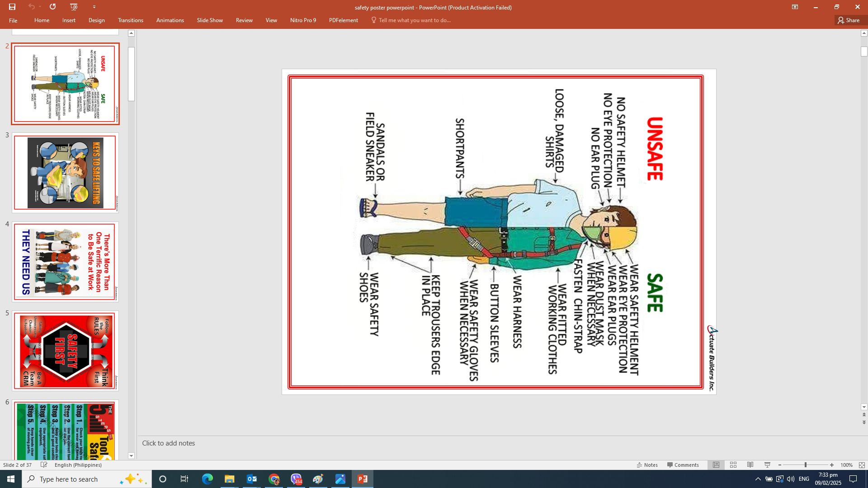Show hidden icons in the system tray

point(757,479)
